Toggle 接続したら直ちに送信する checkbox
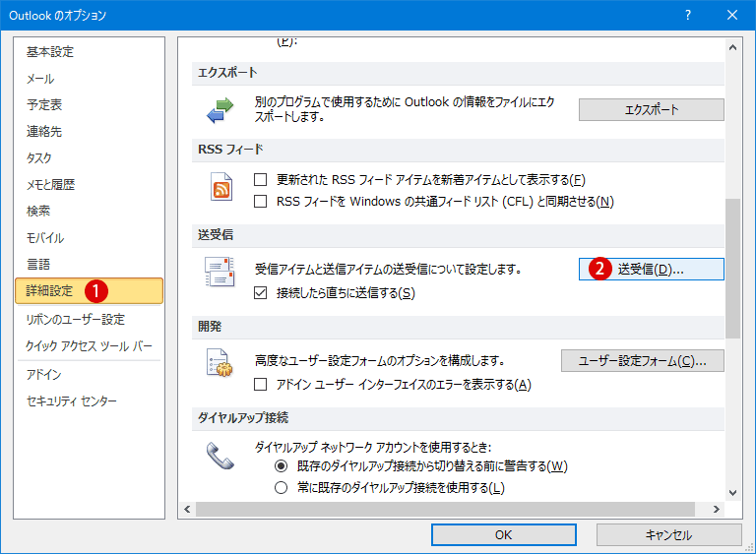Image resolution: width=756 pixels, height=554 pixels. [260, 292]
